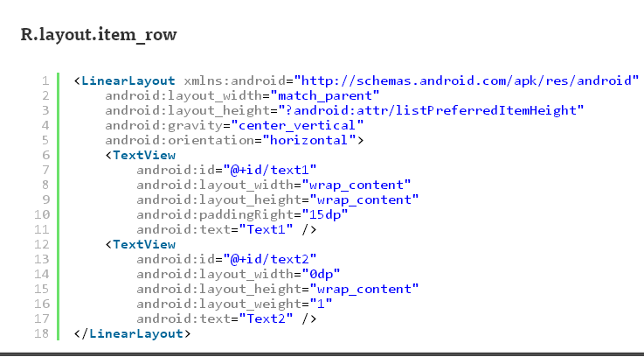Click the R.layout.item_row heading
Image resolution: width=644 pixels, height=357 pixels.
(99, 35)
